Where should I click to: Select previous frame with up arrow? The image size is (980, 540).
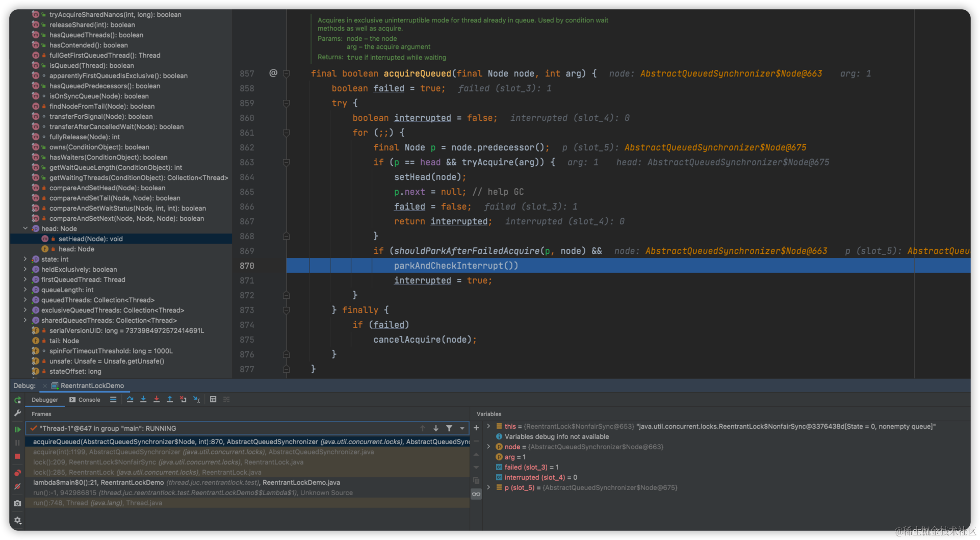(423, 428)
